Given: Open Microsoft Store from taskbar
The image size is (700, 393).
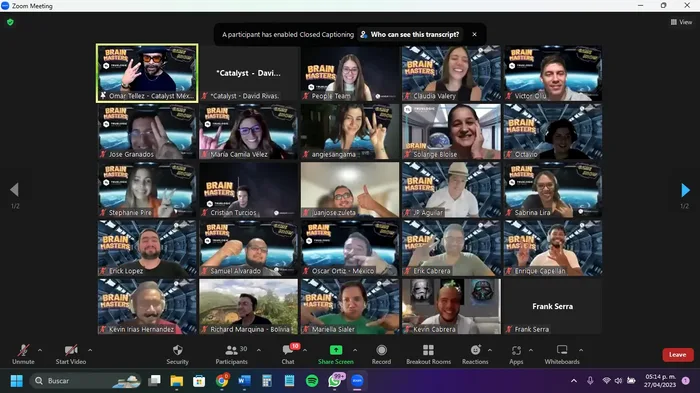Looking at the screenshot, I should pyautogui.click(x=199, y=380).
